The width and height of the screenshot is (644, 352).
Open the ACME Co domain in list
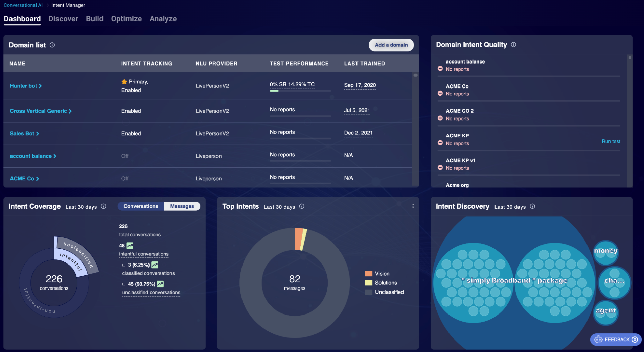tap(24, 179)
